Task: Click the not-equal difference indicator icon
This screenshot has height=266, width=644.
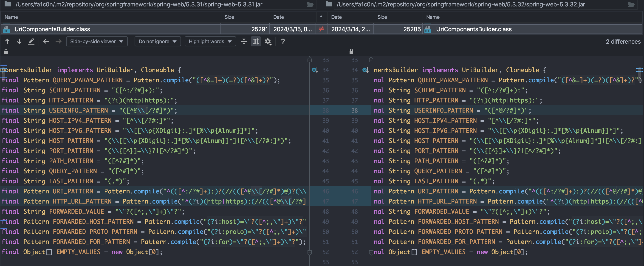Action: (x=322, y=29)
